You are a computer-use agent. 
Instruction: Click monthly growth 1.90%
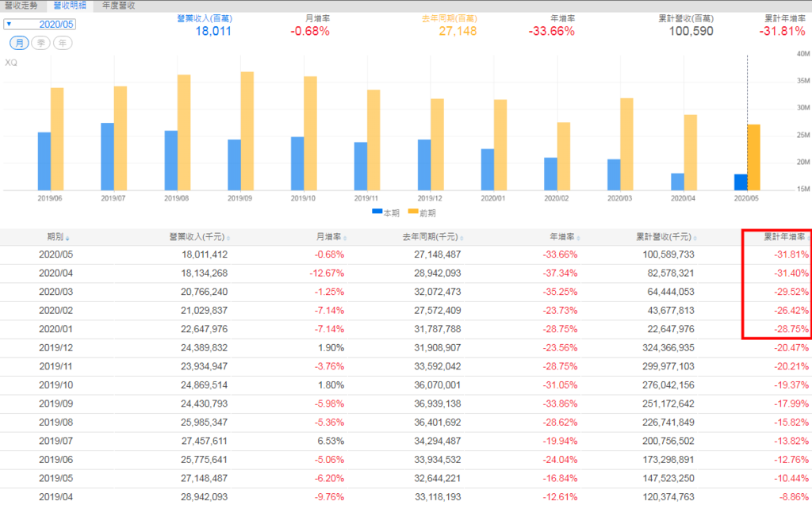pos(331,347)
